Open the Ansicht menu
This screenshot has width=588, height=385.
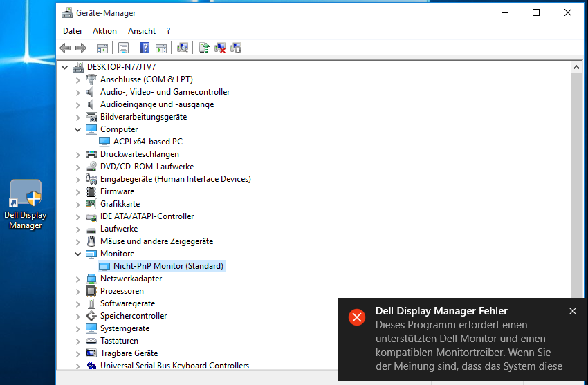tap(142, 31)
